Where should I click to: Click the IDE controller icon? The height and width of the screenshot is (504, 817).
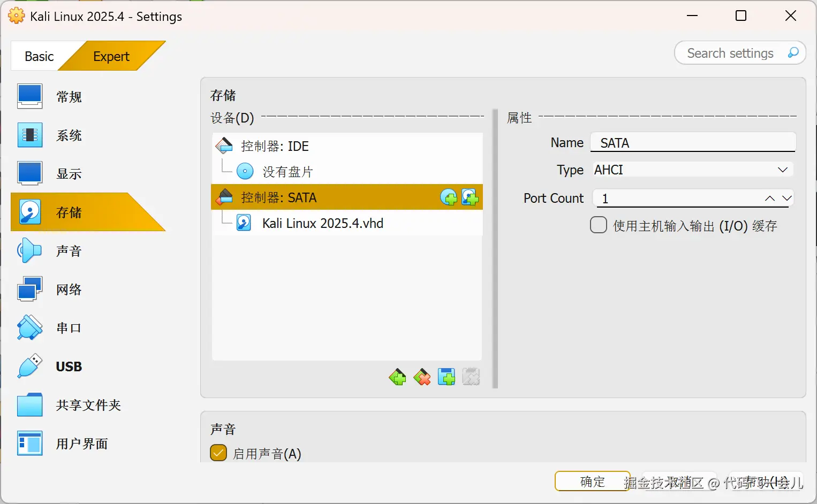click(x=224, y=146)
